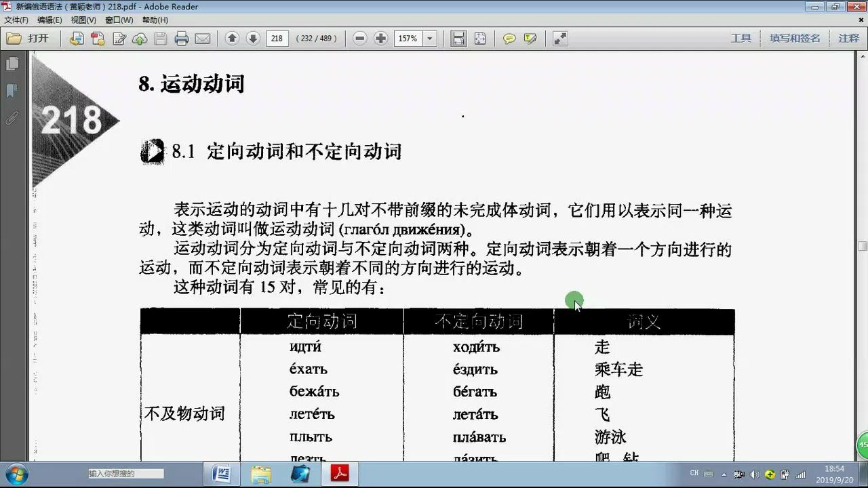Click the fit one full page icon
The height and width of the screenshot is (488, 868).
point(480,39)
